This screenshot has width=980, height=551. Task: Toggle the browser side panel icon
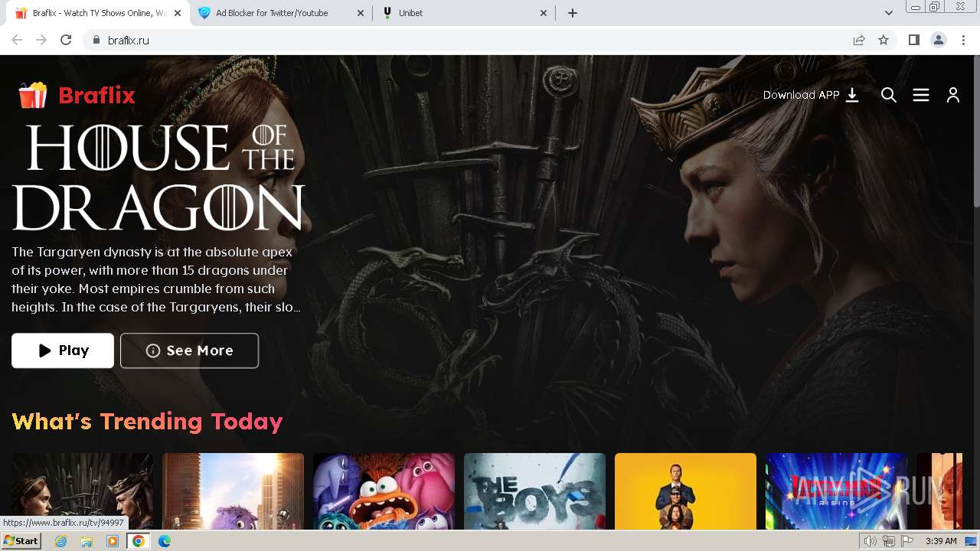point(913,40)
